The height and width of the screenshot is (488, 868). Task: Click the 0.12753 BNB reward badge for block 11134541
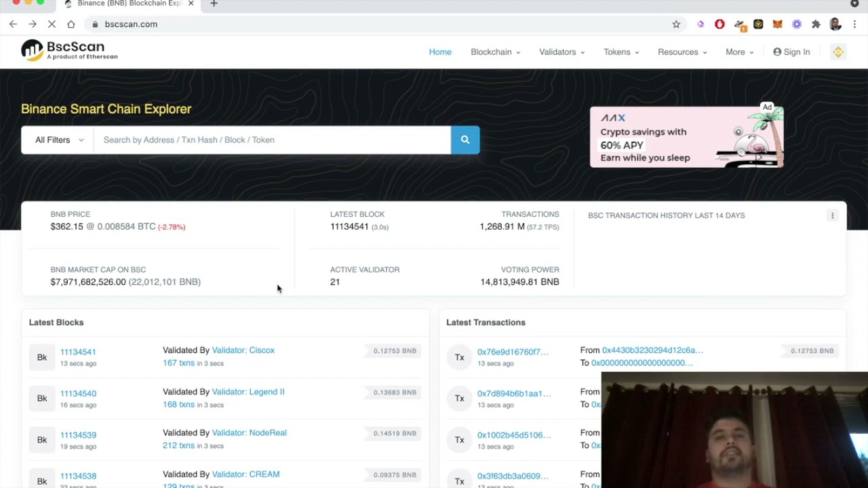click(395, 351)
